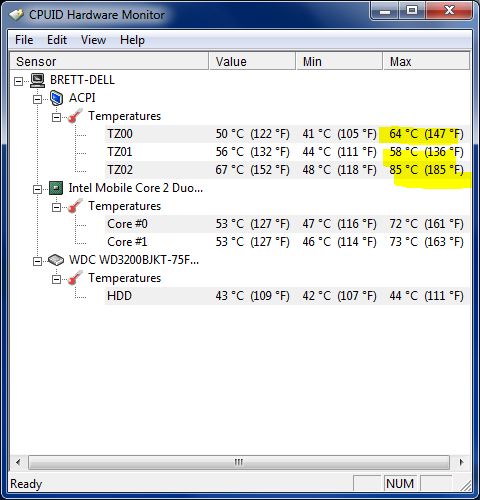The image size is (480, 500).
Task: Click the Value column header
Action: pos(252,61)
